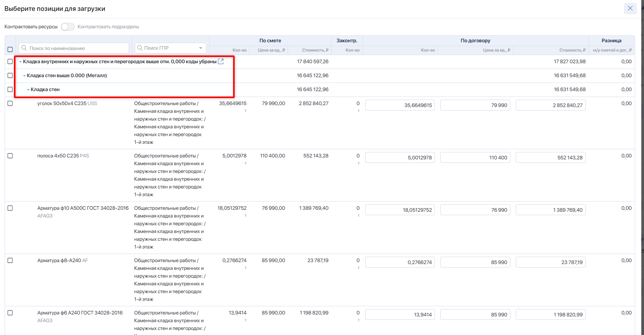Image resolution: width=644 pixels, height=335 pixels.
Task: Check the 'уголок 50х50х4 С235' row
Action: [10, 104]
